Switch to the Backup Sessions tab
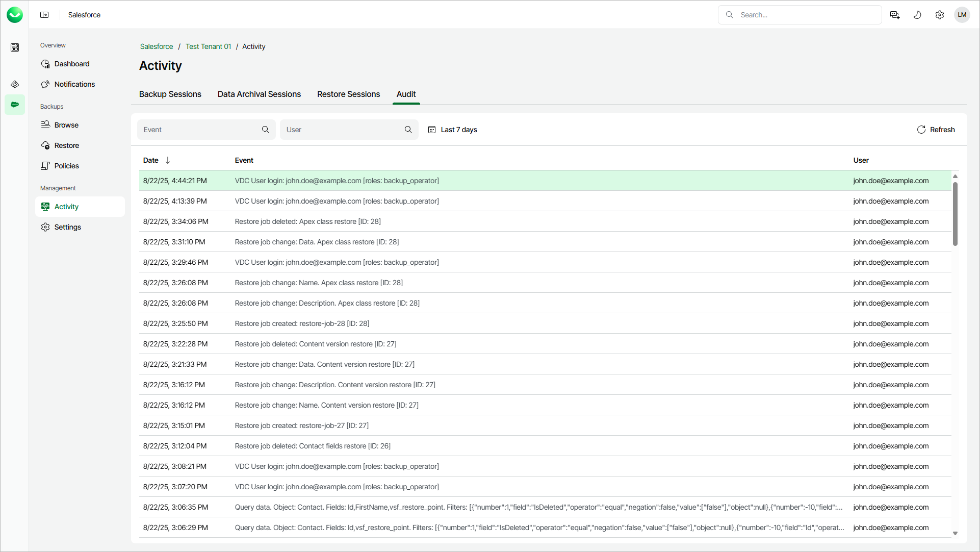This screenshot has width=980, height=552. 170,94
